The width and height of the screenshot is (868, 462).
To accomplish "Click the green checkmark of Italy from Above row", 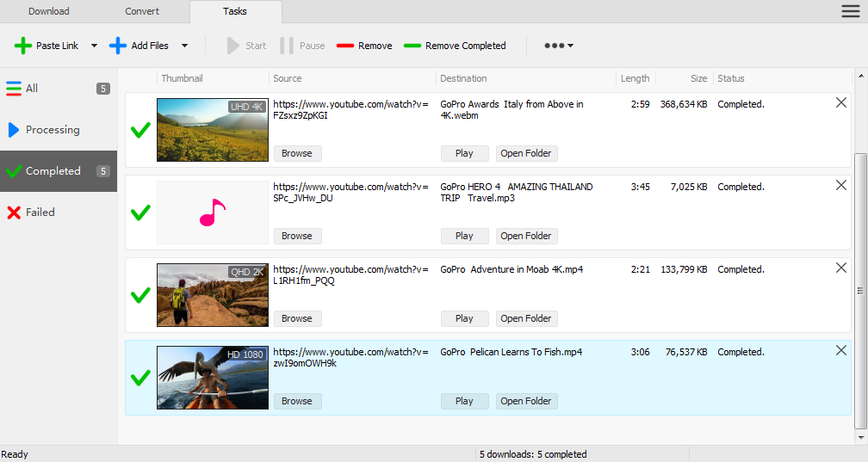I will (x=140, y=130).
